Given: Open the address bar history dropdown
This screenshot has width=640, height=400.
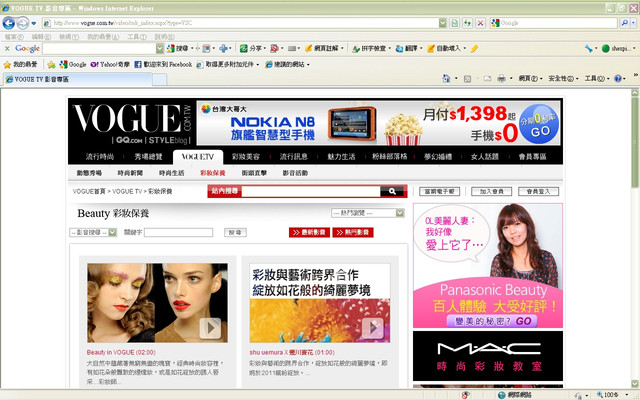Looking at the screenshot, I should (x=442, y=23).
